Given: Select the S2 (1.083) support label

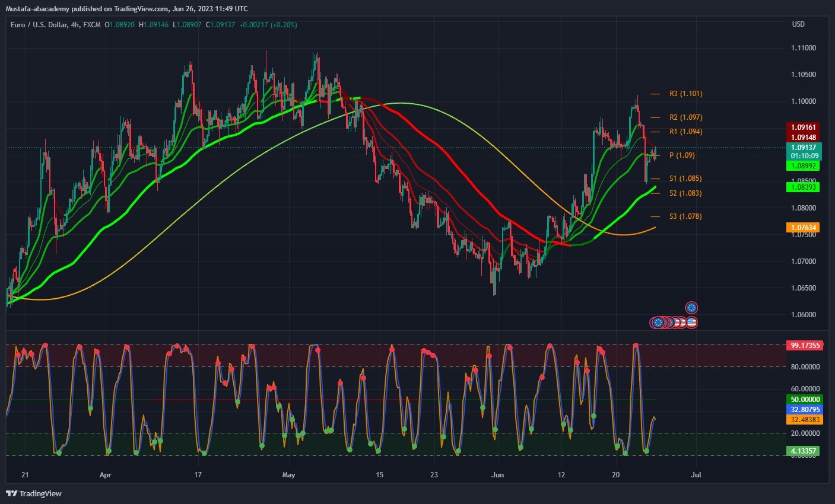Looking at the screenshot, I should (685, 193).
